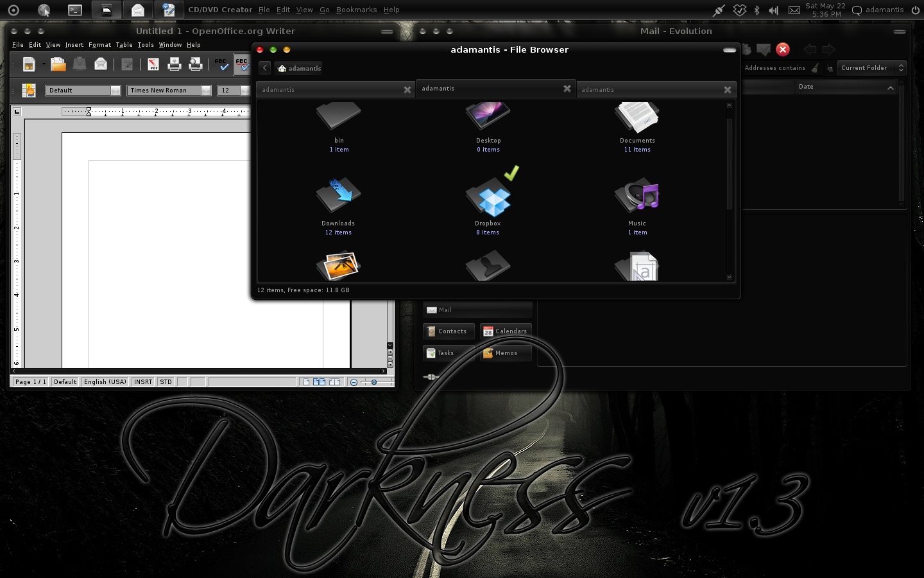This screenshot has width=924, height=578.
Task: Toggle STD selection mode in Writer status bar
Action: [x=166, y=381]
